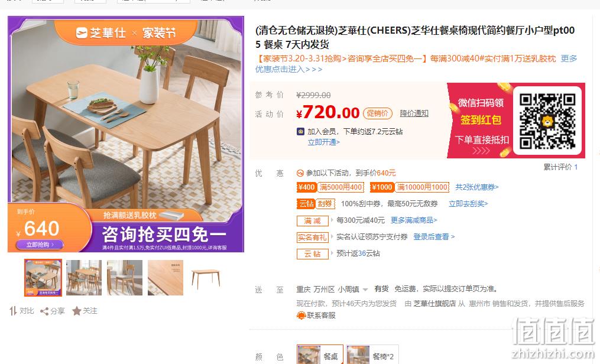Click 登录后查看 link
This screenshot has width=600, height=364.
coord(434,237)
